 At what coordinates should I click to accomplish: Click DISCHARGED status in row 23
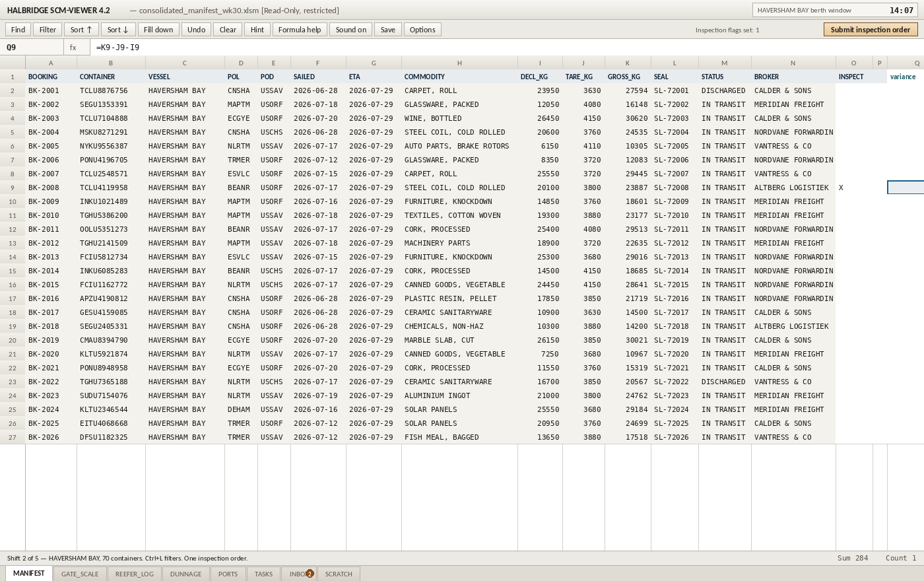tap(725, 382)
